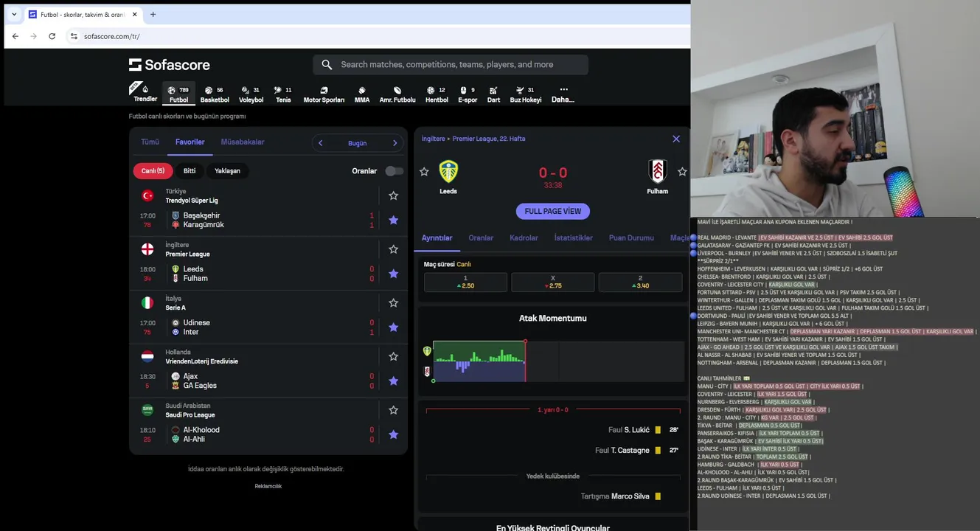The height and width of the screenshot is (531, 980).
Task: Open Chrome tab search dropdown
Action: point(13,14)
